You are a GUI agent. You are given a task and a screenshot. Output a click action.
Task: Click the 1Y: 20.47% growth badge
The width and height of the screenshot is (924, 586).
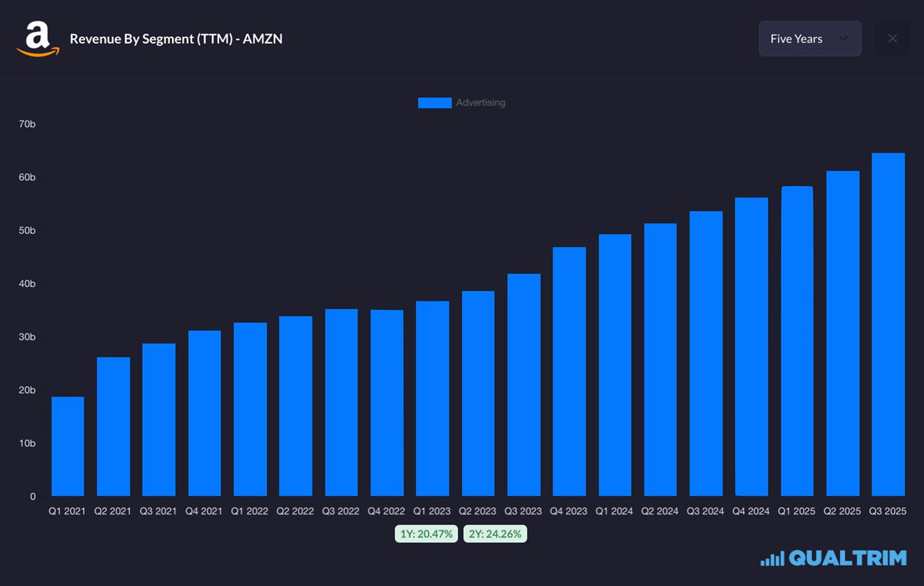click(426, 533)
